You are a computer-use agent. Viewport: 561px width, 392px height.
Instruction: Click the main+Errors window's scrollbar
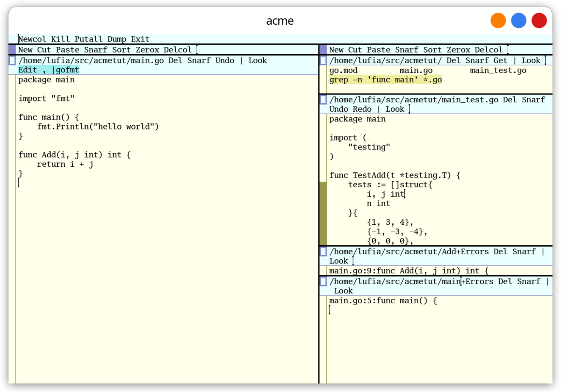(323, 339)
